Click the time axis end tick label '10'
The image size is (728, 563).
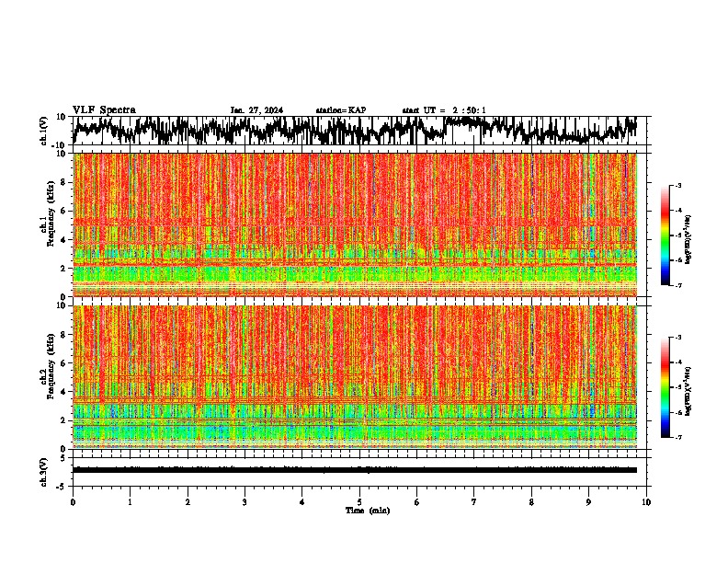click(646, 502)
